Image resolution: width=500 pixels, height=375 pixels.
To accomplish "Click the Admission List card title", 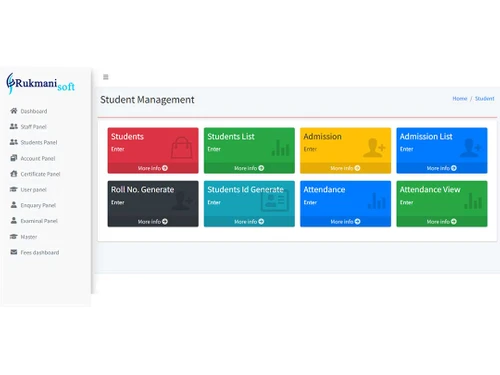I will coord(426,137).
